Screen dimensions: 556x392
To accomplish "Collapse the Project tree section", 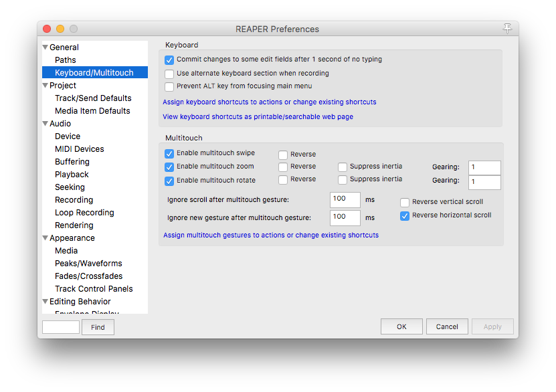I will tap(45, 86).
